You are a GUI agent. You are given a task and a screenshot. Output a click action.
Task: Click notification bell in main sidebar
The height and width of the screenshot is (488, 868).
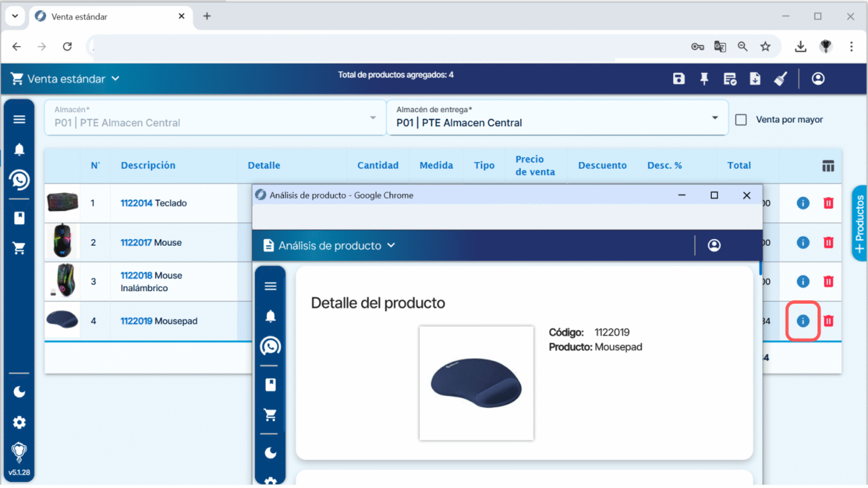[x=19, y=150]
